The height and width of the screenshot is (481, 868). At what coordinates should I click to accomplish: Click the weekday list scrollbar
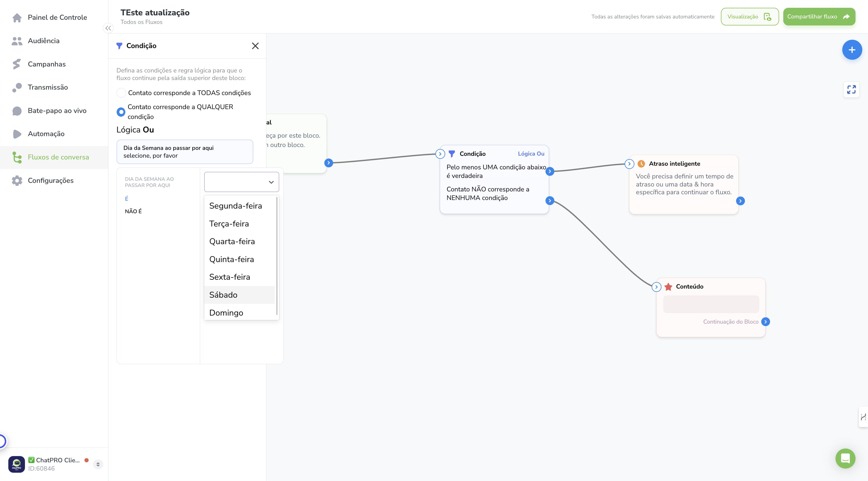pos(277,256)
